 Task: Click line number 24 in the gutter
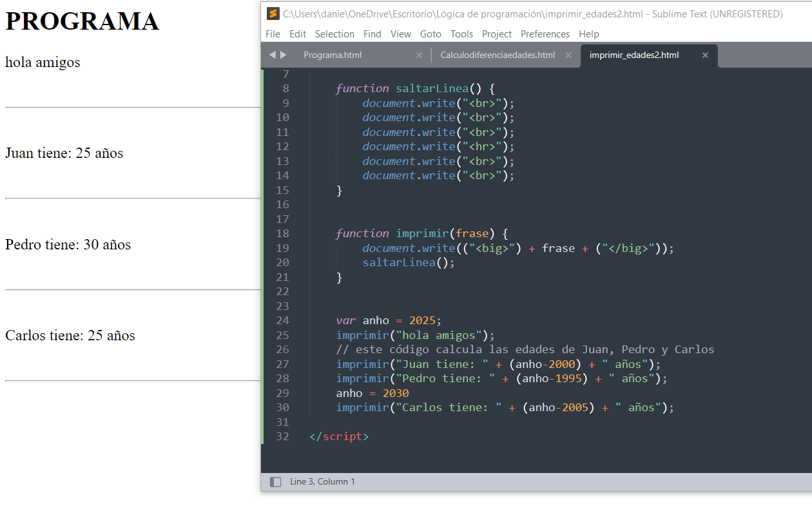282,320
